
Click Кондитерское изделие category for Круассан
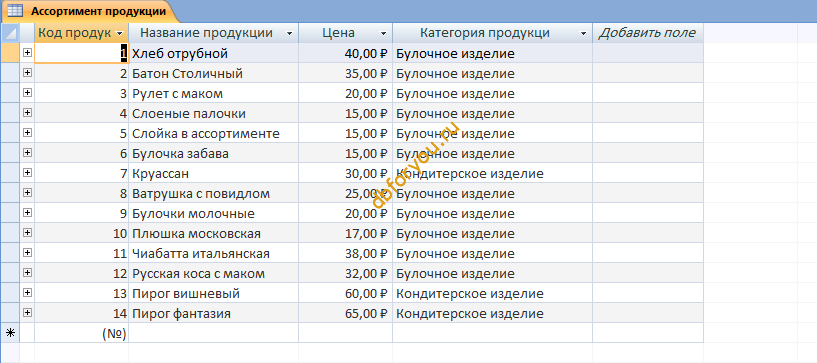[492, 173]
